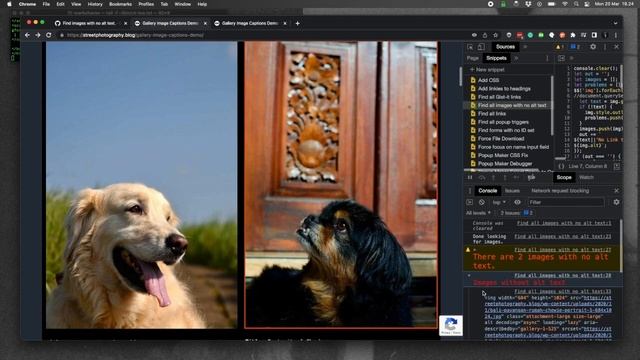Image resolution: width=640 pixels, height=360 pixels.
Task: Click New snippet button
Action: tap(487, 70)
